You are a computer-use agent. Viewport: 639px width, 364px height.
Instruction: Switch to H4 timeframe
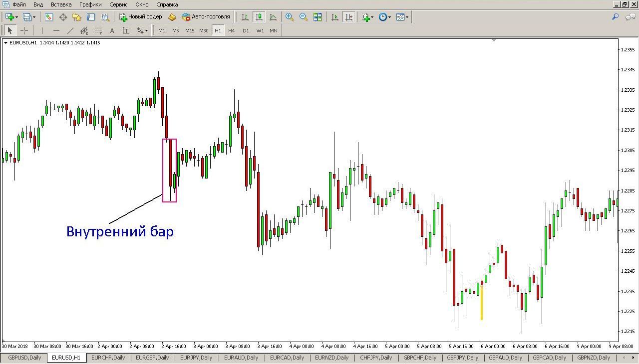point(232,30)
